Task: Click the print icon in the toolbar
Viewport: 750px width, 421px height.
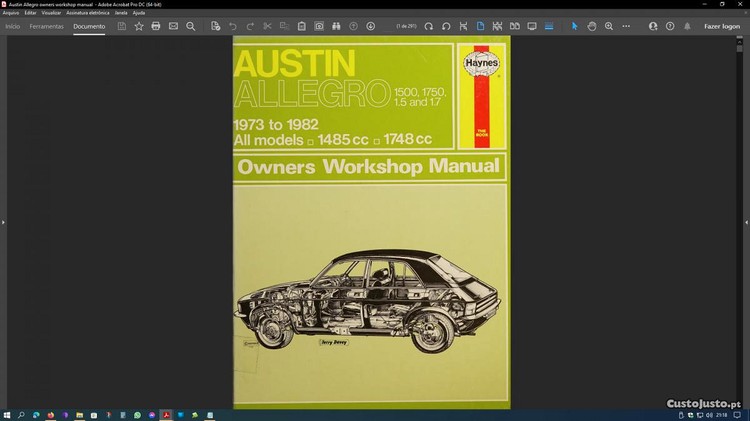Action: point(156,26)
